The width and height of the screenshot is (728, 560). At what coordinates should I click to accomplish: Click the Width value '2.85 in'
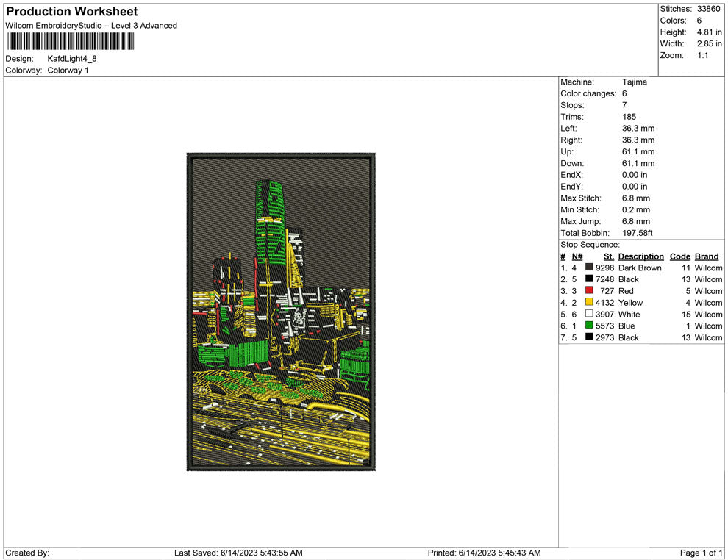point(709,43)
